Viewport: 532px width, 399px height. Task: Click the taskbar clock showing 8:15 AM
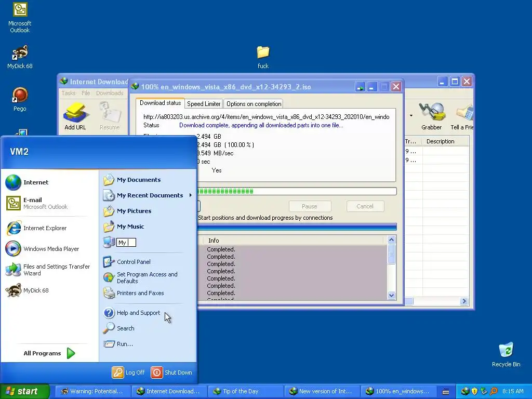[x=513, y=392]
